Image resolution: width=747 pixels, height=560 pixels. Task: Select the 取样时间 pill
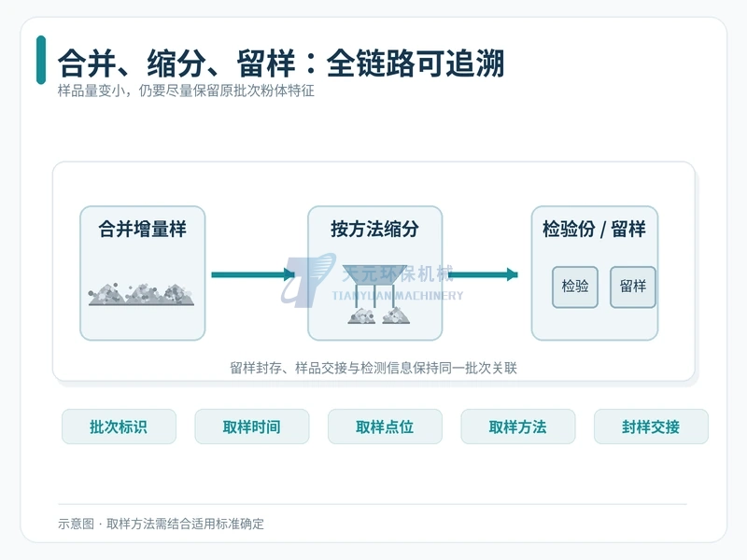pos(251,427)
